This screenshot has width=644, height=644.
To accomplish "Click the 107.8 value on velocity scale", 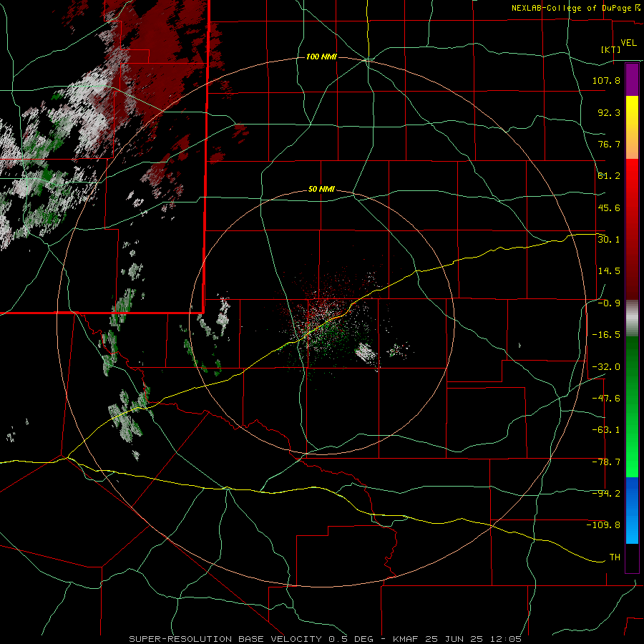I will point(606,80).
